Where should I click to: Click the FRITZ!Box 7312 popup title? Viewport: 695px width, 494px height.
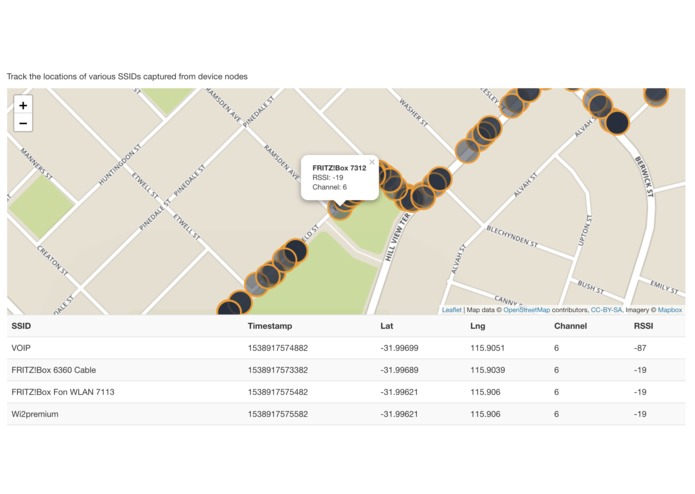tap(339, 168)
